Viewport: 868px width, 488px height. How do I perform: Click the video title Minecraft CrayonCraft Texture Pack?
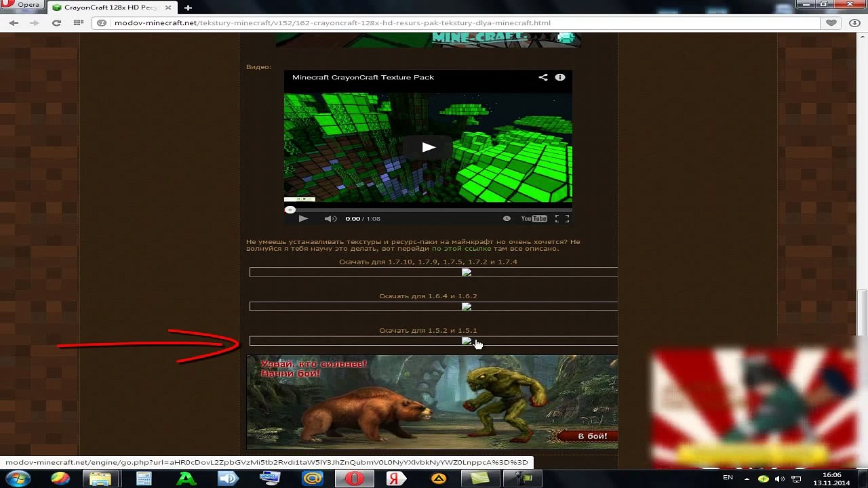point(363,77)
